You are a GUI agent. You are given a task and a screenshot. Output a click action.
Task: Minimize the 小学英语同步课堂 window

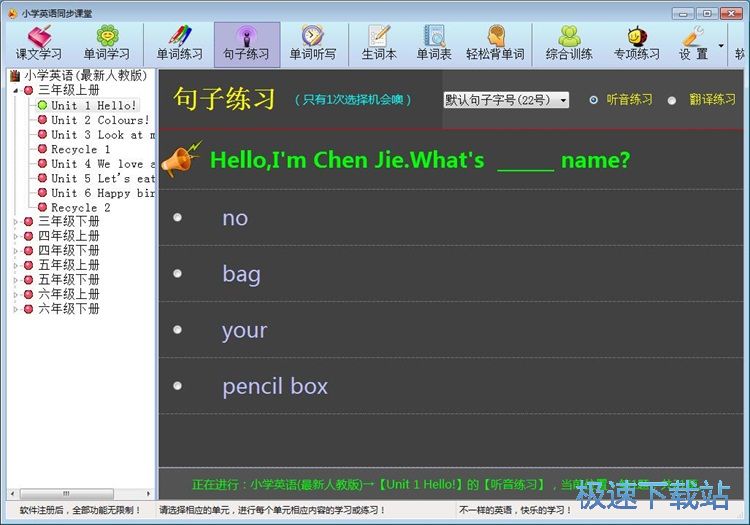click(683, 13)
